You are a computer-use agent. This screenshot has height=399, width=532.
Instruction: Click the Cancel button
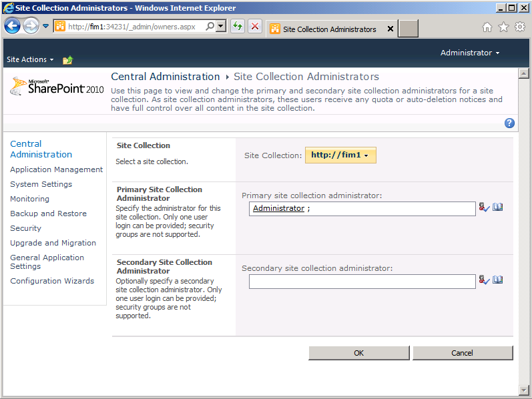463,353
